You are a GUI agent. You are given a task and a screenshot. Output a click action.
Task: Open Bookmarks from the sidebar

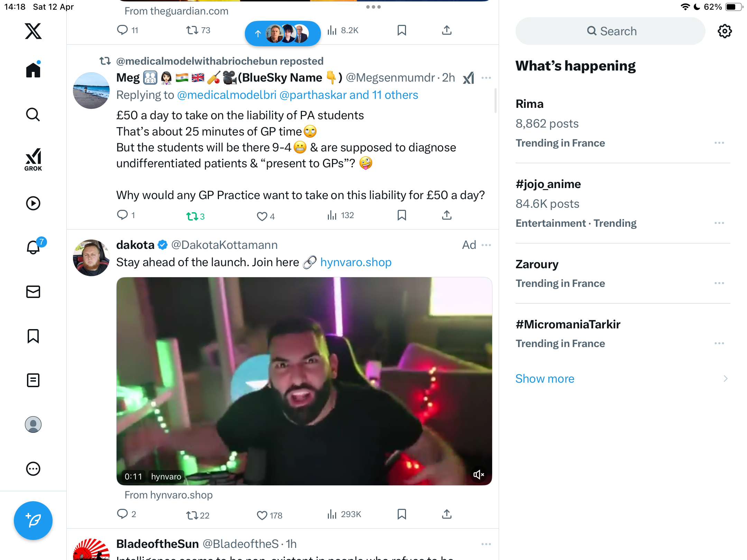33,336
